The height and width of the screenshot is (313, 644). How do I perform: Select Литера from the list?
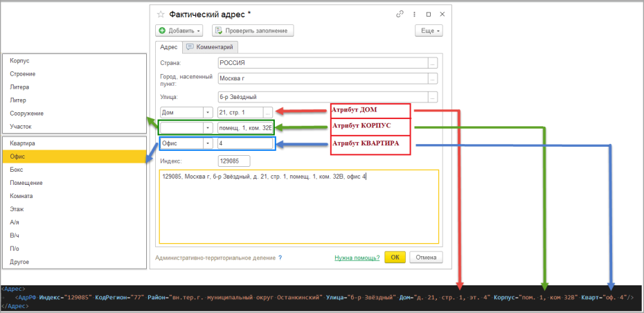tap(74, 87)
